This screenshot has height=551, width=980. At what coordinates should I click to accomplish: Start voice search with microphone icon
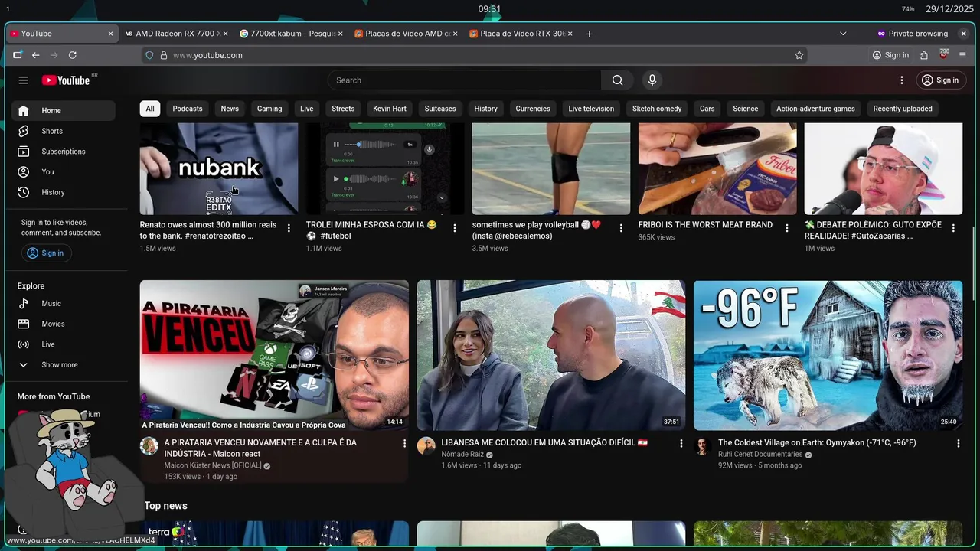point(652,80)
